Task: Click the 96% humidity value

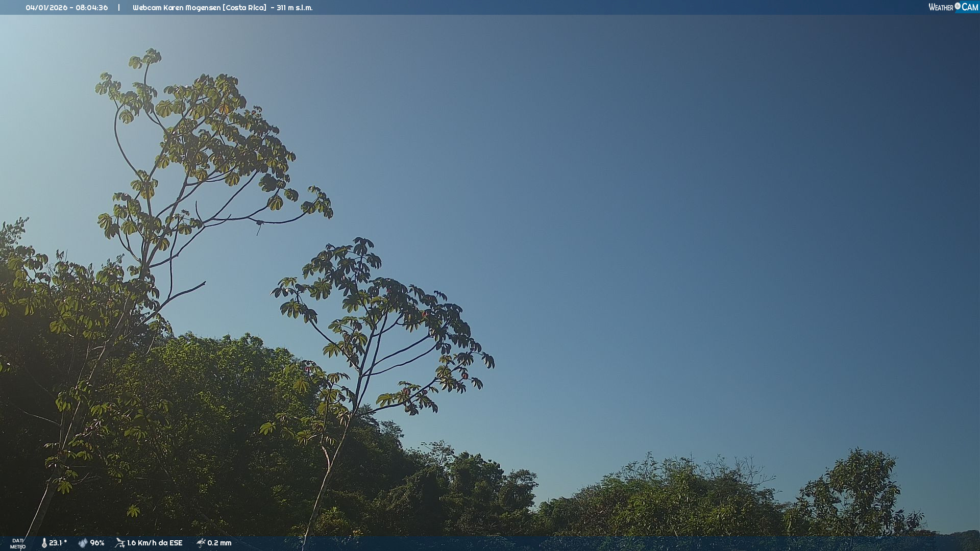Action: pos(97,543)
